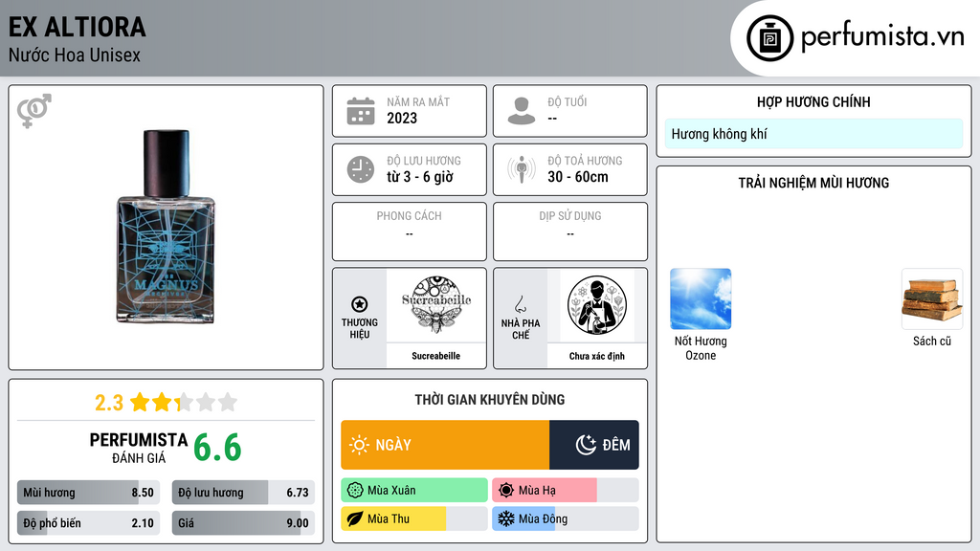Click the perfumista.vn bottle logo icon
The image size is (980, 551).
(769, 38)
